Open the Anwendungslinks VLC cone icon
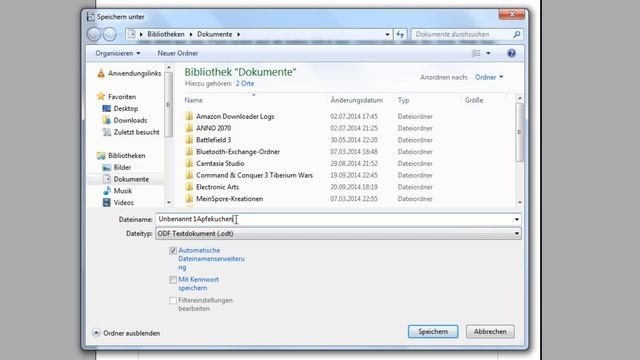 tap(101, 73)
